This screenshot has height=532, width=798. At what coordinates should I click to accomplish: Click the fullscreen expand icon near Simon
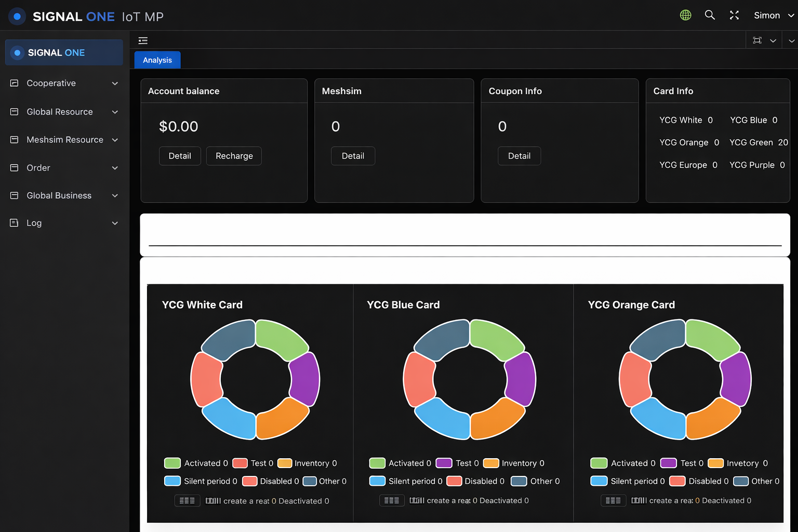point(734,15)
